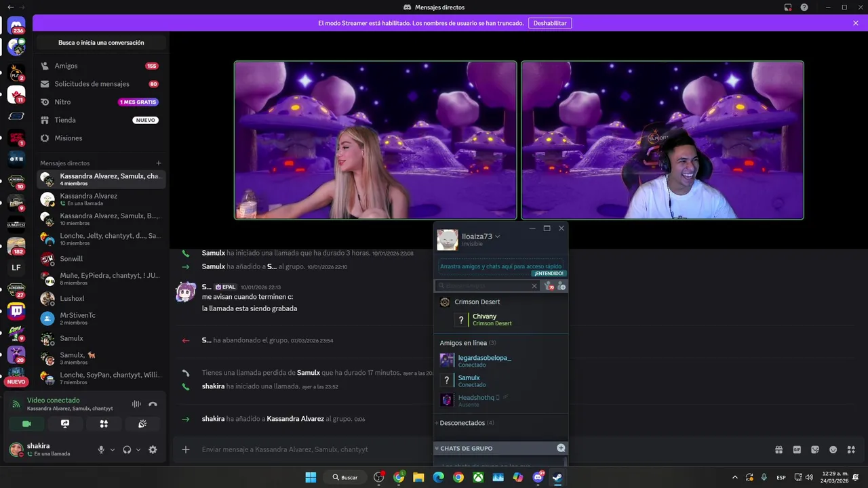Screen dimensions: 868x488
Task: Expand the Desconectados friends group
Action: [465, 423]
